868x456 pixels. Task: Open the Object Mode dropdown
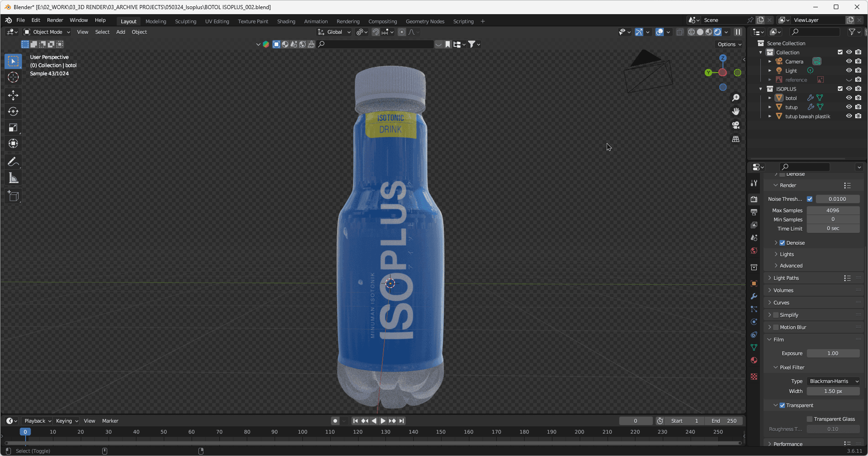pyautogui.click(x=47, y=32)
